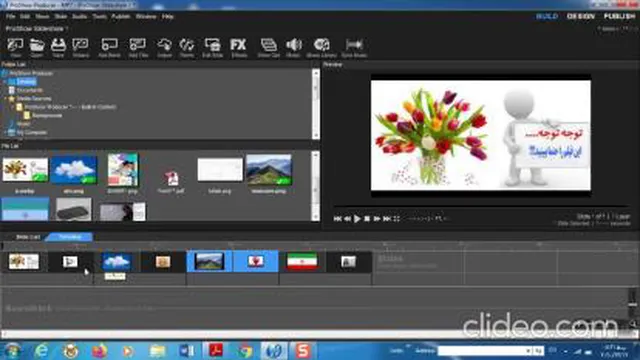Image resolution: width=640 pixels, height=360 pixels.
Task: Click the Save show toolbar icon
Action: click(x=58, y=47)
